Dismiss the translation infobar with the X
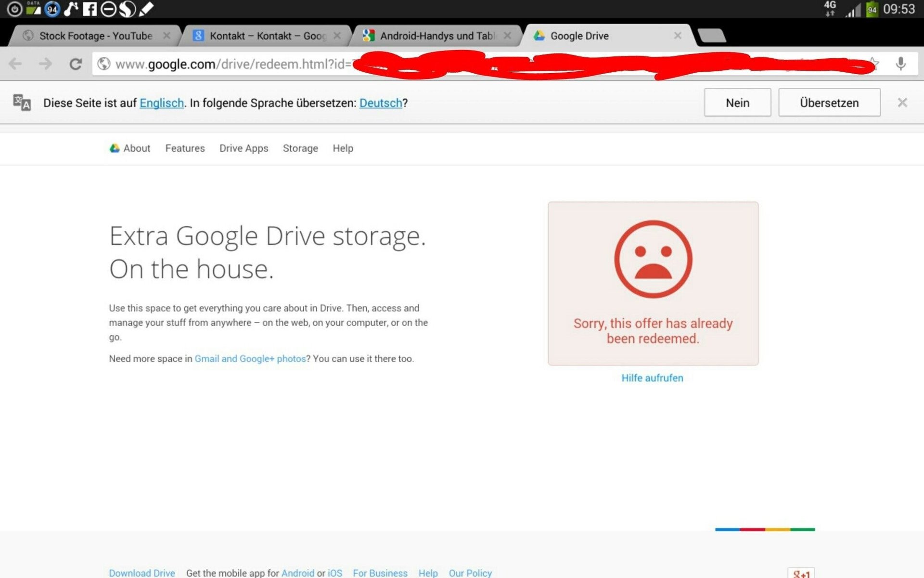 click(902, 102)
